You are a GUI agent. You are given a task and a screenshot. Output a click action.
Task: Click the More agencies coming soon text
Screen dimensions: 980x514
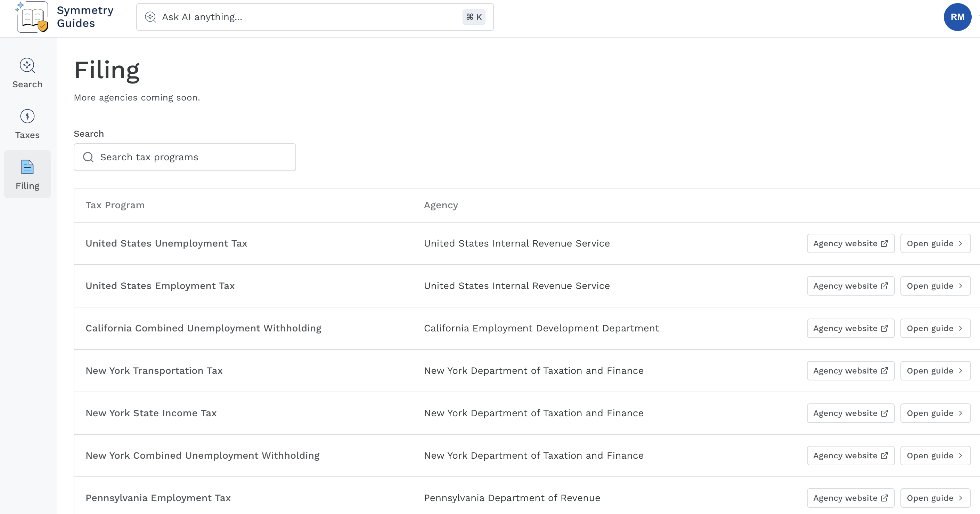pos(137,97)
